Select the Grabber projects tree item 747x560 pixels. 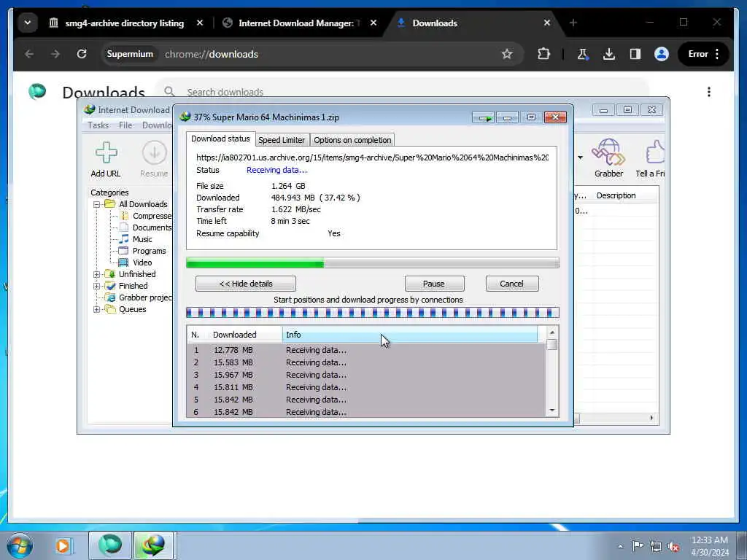pyautogui.click(x=145, y=297)
